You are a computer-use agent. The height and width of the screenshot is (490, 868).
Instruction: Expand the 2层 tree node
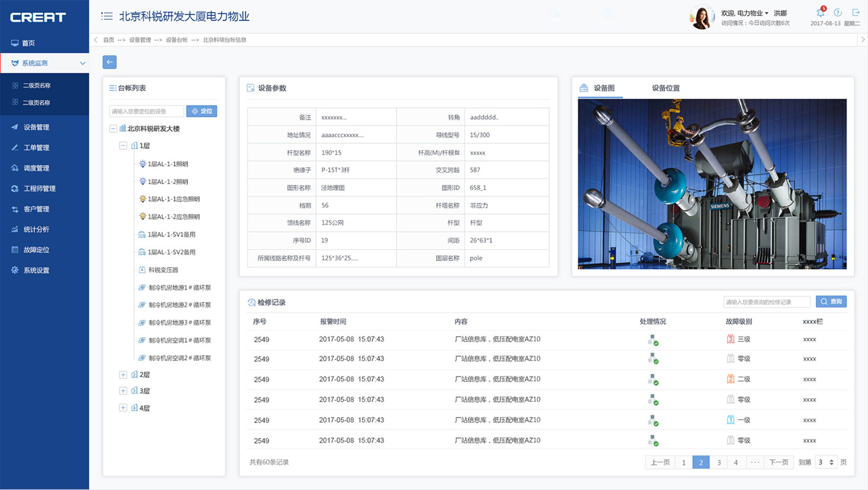tap(123, 374)
